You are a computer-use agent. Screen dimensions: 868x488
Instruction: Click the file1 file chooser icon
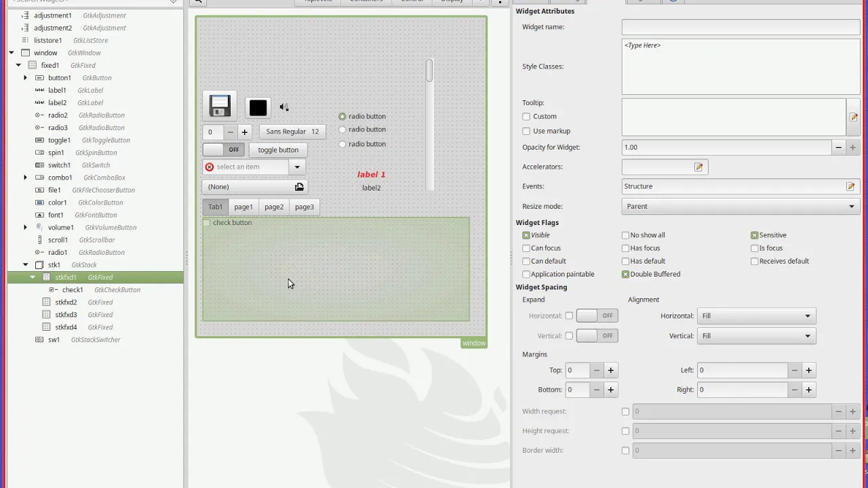coord(39,190)
